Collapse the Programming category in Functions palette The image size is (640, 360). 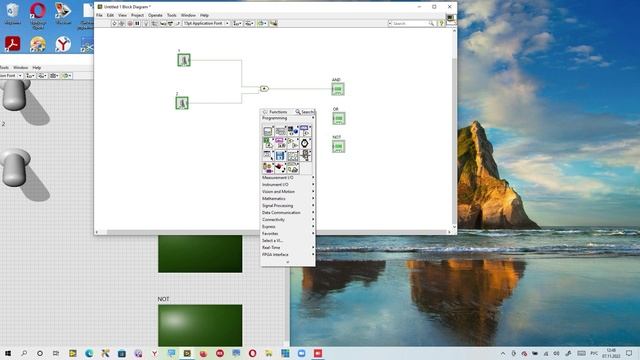(288, 118)
